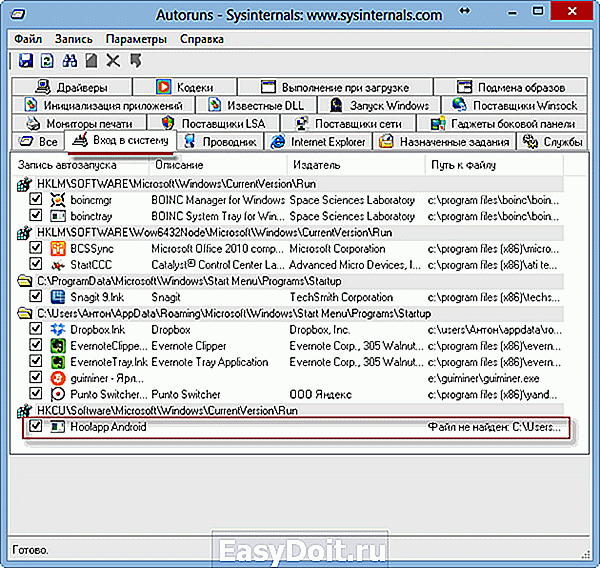Open the Запуск Windows tab
This screenshot has width=600, height=568.
(379, 105)
